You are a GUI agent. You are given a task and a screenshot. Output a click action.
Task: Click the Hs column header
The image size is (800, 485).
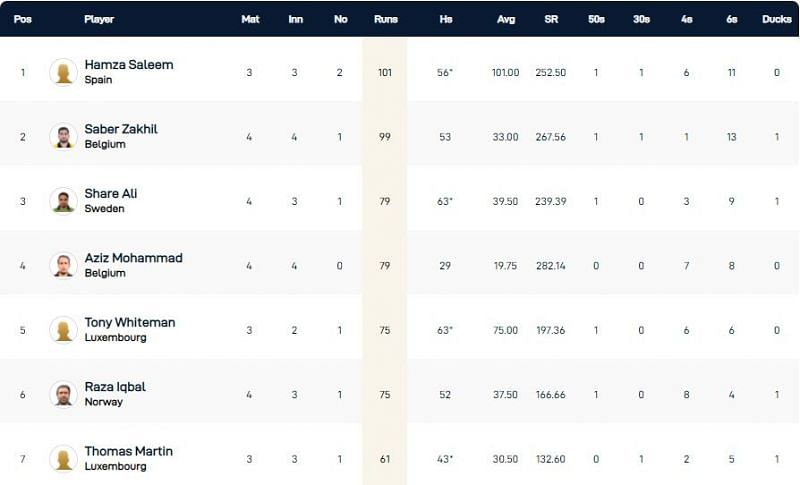click(x=445, y=19)
